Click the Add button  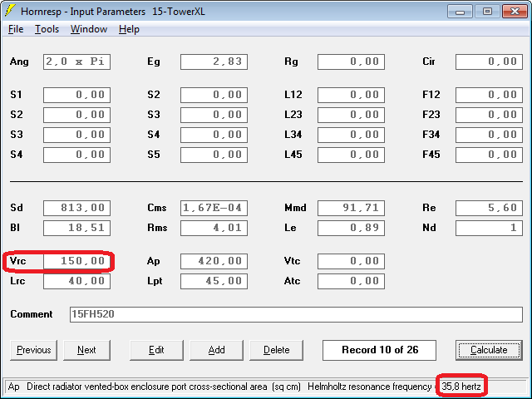coord(216,350)
